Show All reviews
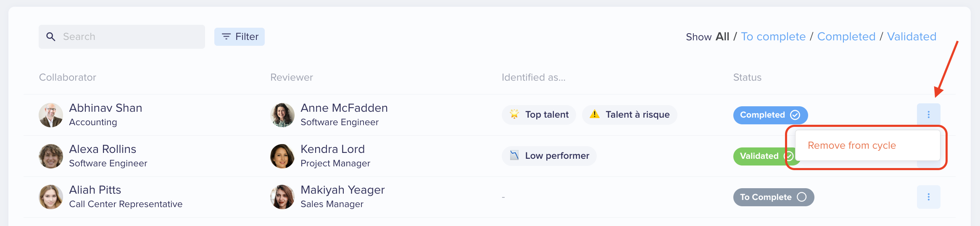 (722, 37)
